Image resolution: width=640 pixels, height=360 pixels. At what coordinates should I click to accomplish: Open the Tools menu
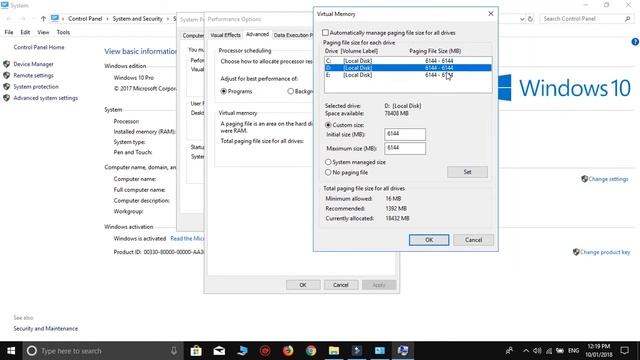point(63,32)
